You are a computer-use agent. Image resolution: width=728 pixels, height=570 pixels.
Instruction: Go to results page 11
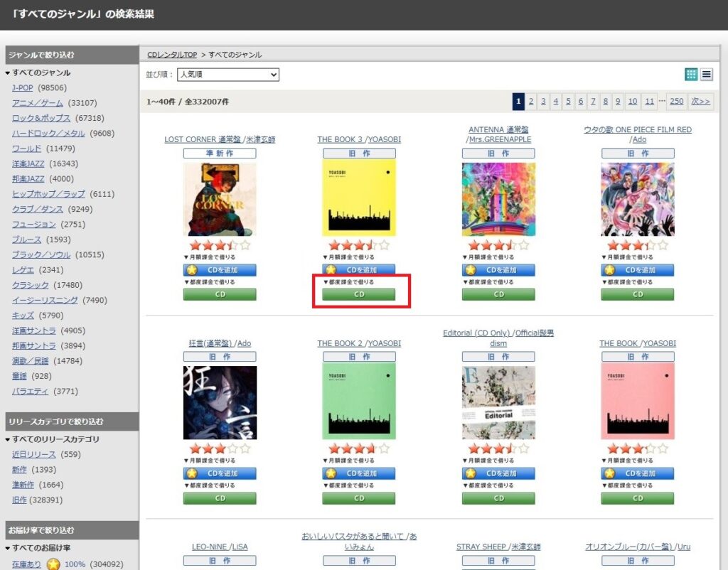click(650, 101)
